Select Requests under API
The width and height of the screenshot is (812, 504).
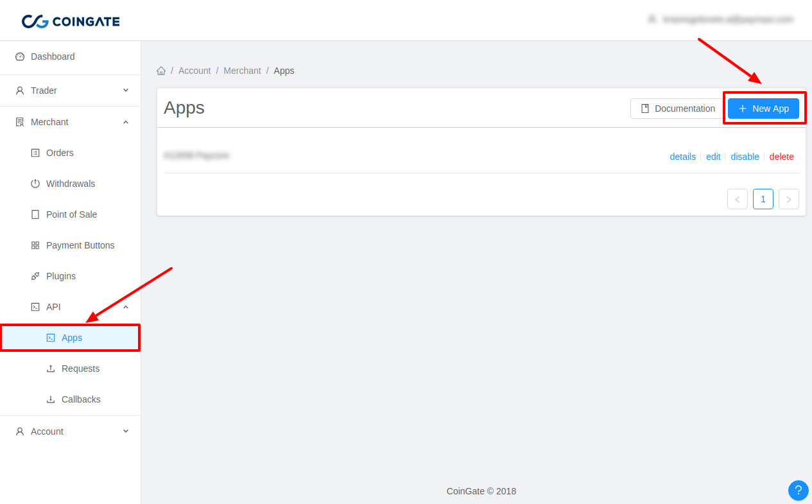(70, 369)
